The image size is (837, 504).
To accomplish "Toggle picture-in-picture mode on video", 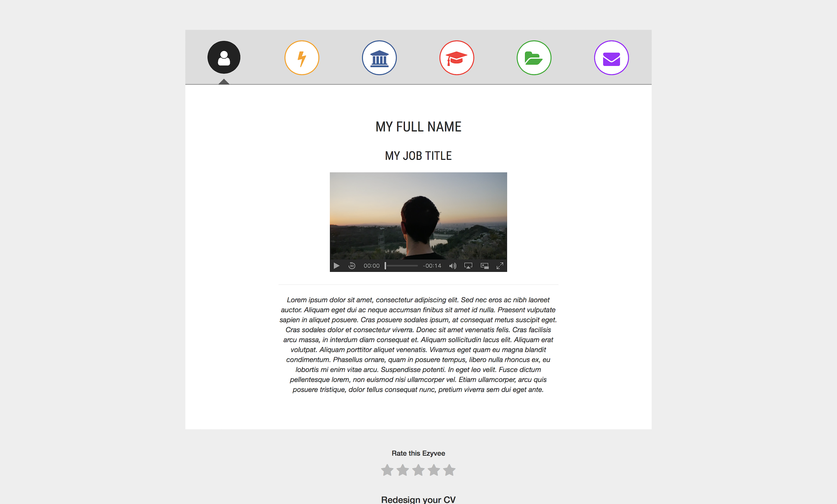I will (485, 266).
